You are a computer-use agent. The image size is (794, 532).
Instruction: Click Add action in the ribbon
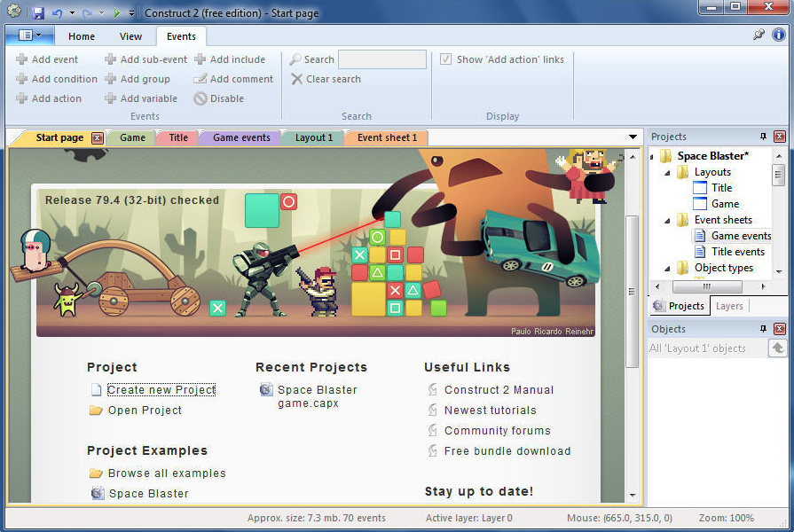tap(49, 98)
